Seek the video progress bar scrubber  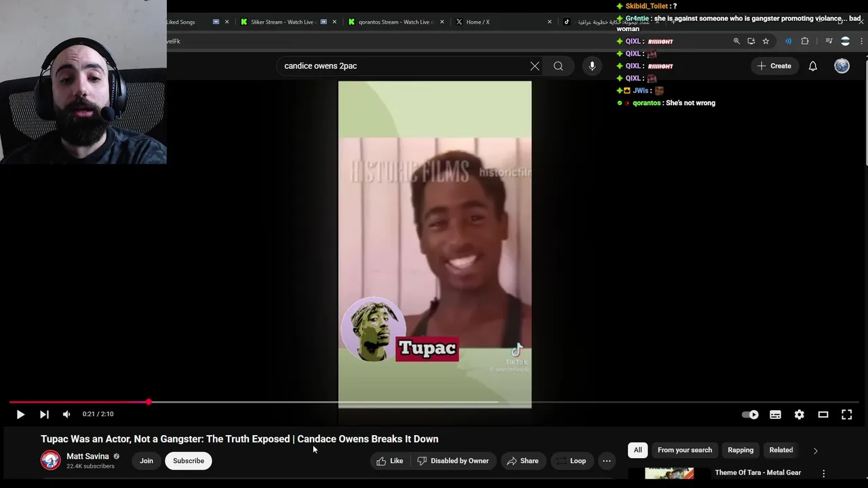point(149,402)
